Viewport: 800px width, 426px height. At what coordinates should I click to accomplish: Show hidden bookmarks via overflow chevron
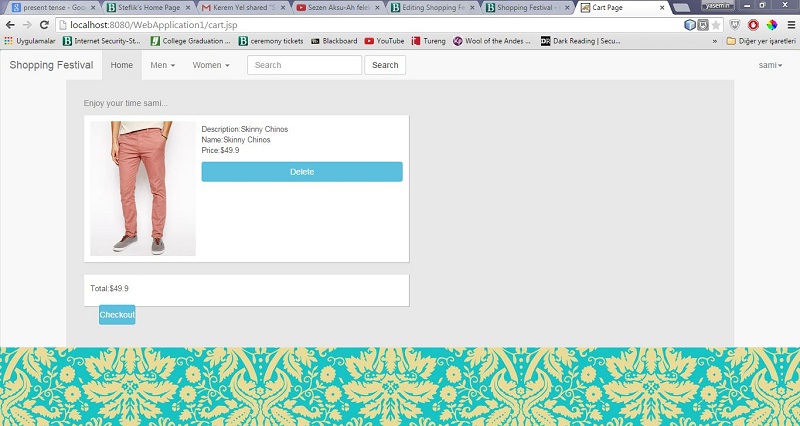714,41
